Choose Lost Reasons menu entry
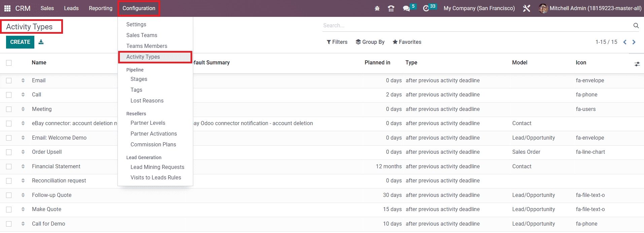644x233 pixels. (x=147, y=101)
